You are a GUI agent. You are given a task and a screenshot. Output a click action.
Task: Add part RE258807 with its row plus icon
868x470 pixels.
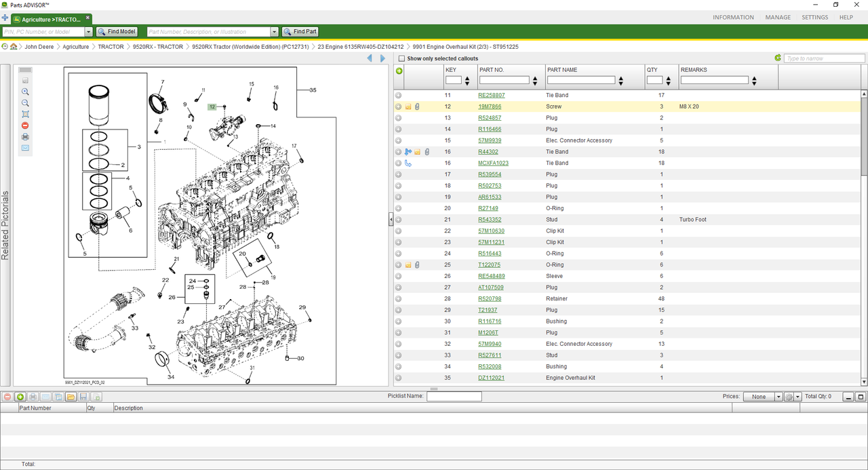point(399,96)
